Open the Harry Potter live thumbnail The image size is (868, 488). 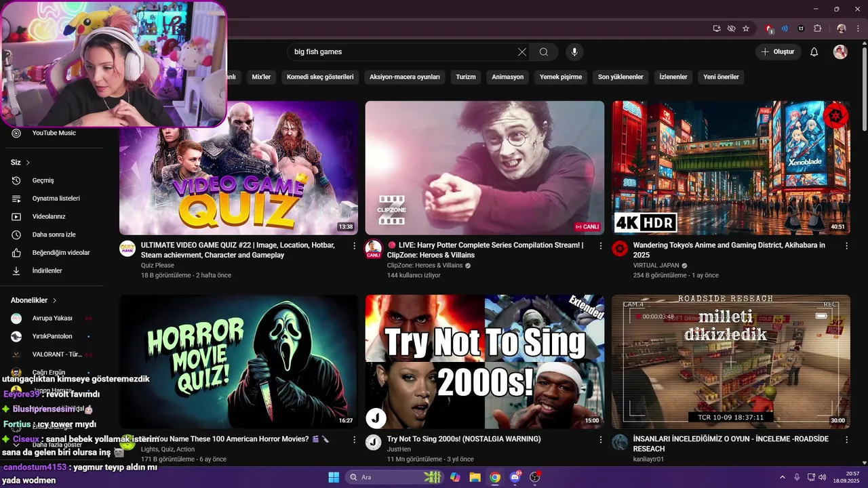pyautogui.click(x=485, y=168)
